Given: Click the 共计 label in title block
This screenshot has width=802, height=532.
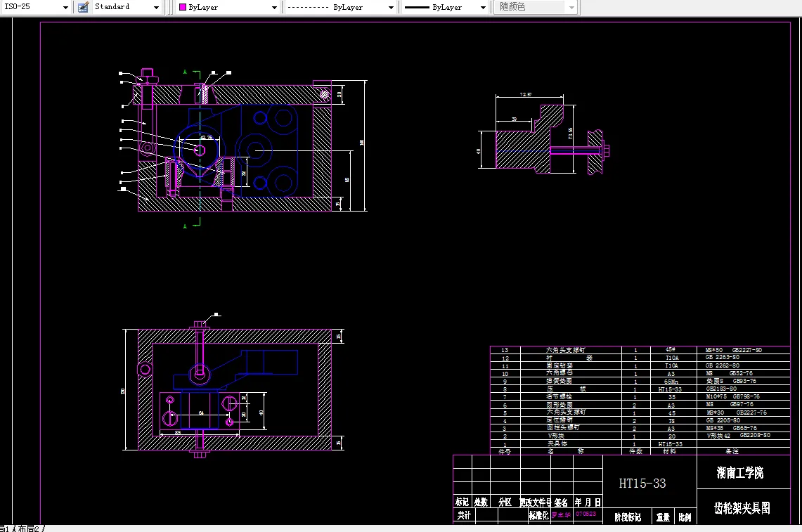Looking at the screenshot, I should pos(464,515).
